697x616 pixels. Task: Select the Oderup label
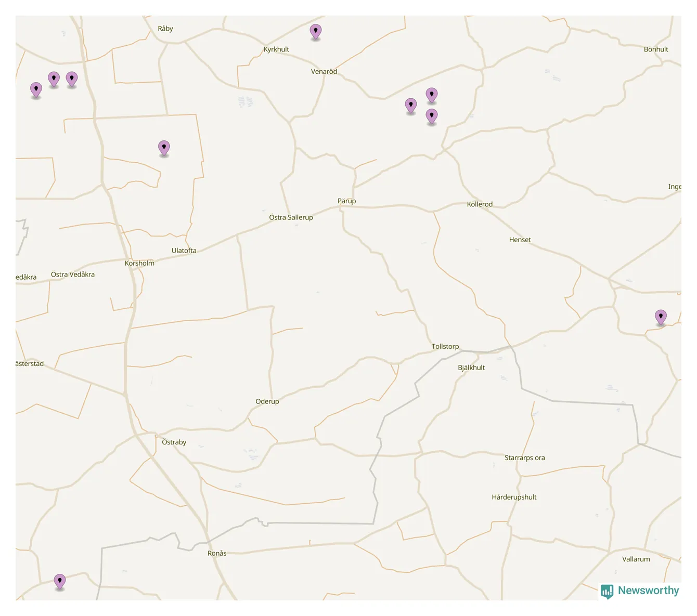267,401
